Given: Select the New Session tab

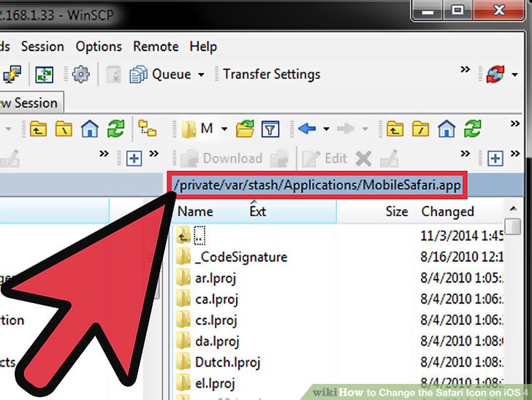Looking at the screenshot, I should 31,103.
